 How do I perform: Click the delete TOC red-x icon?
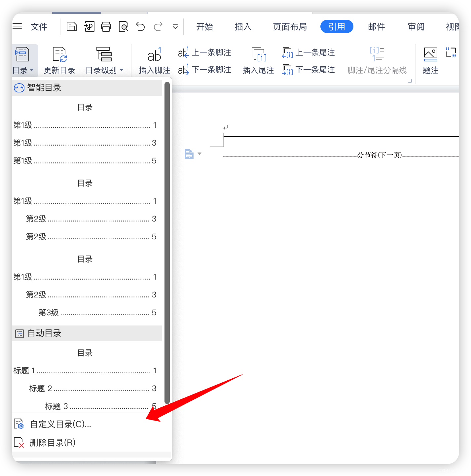19,442
